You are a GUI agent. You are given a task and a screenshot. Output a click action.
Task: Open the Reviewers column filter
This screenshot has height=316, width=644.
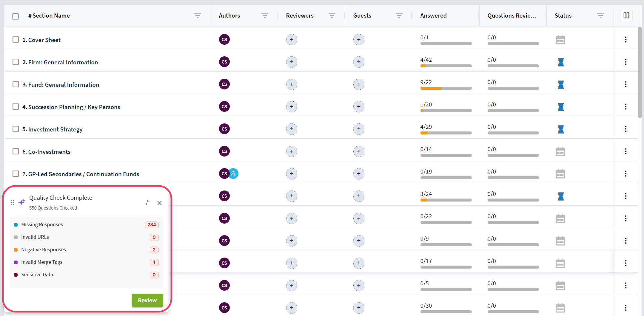point(332,16)
